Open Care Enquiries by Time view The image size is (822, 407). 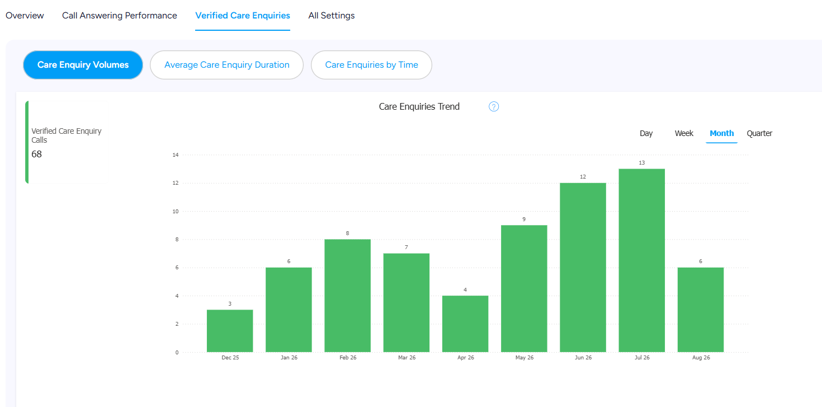coord(371,65)
